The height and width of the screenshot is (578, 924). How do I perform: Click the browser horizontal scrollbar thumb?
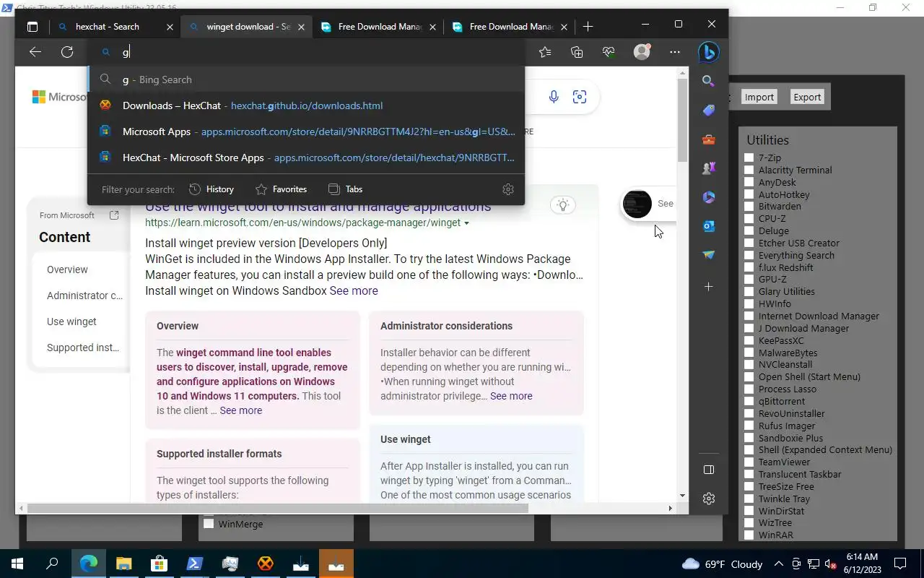pos(277,509)
